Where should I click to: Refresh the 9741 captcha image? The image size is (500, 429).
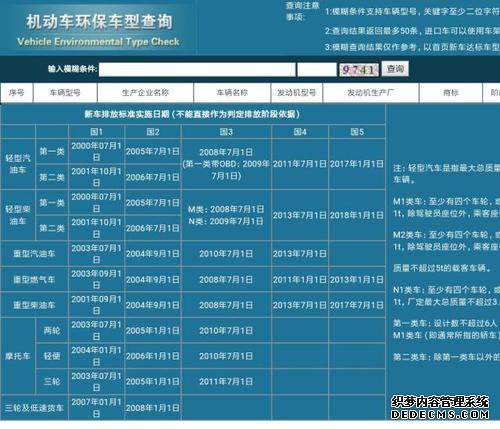359,70
